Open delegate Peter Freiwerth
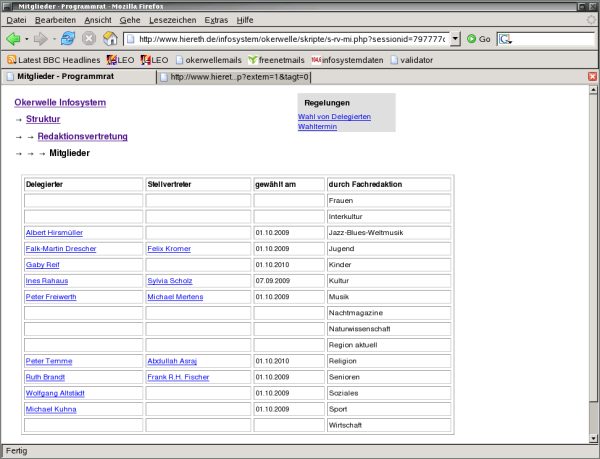The width and height of the screenshot is (600, 459). coord(51,297)
